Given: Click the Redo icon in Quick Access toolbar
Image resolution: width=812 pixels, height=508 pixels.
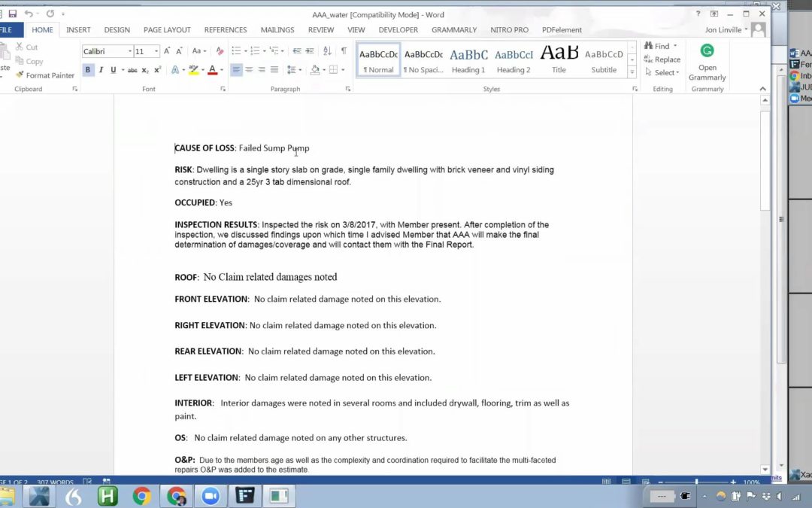Looking at the screenshot, I should (50, 14).
